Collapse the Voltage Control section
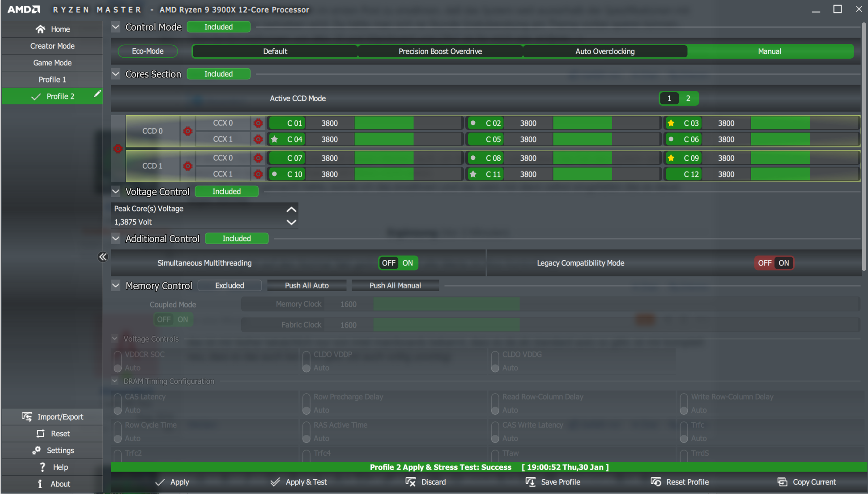The image size is (868, 494). [x=116, y=192]
